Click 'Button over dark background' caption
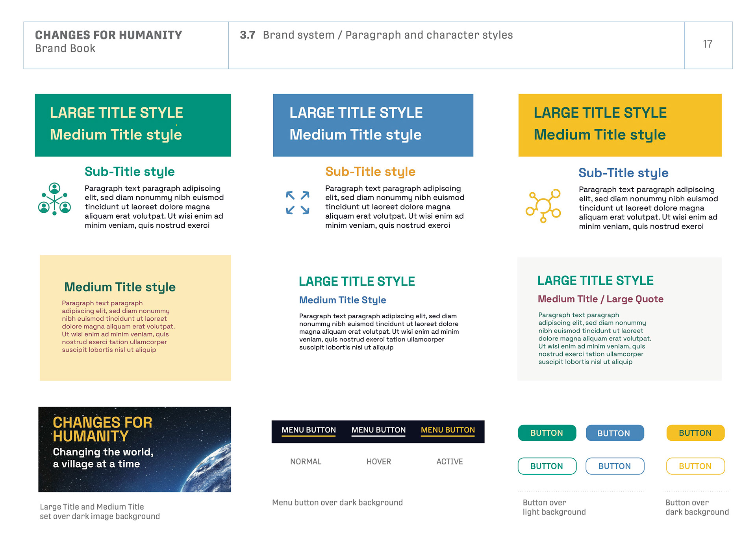Image resolution: width=756 pixels, height=535 pixels. tap(697, 507)
